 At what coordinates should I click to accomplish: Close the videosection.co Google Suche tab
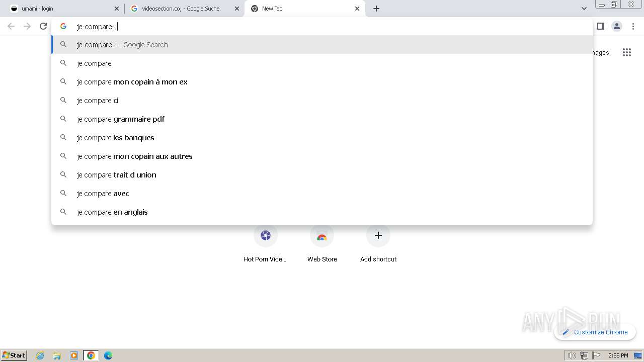[x=237, y=9]
